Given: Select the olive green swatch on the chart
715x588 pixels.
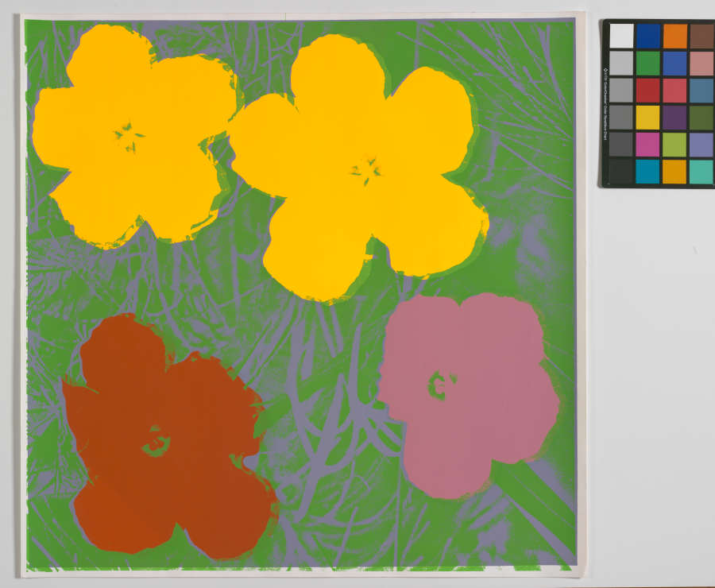Looking at the screenshot, I should tap(701, 118).
